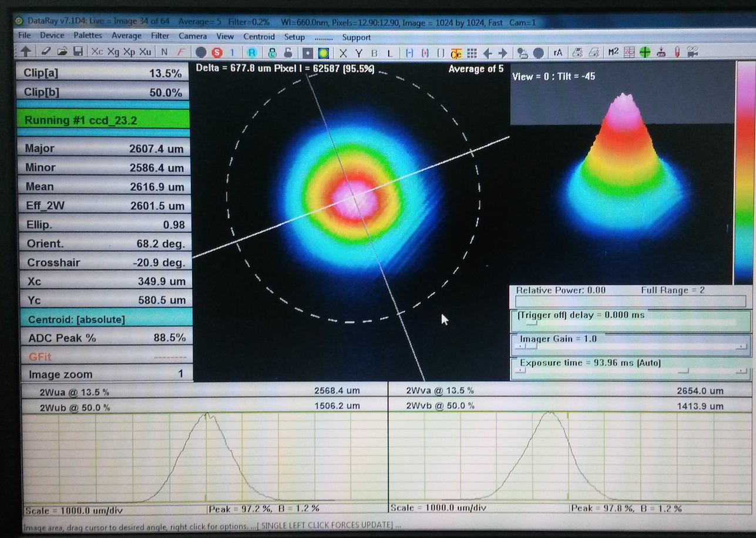Click the left 2Wua profile graph
This screenshot has height=538, width=756.
click(x=205, y=458)
